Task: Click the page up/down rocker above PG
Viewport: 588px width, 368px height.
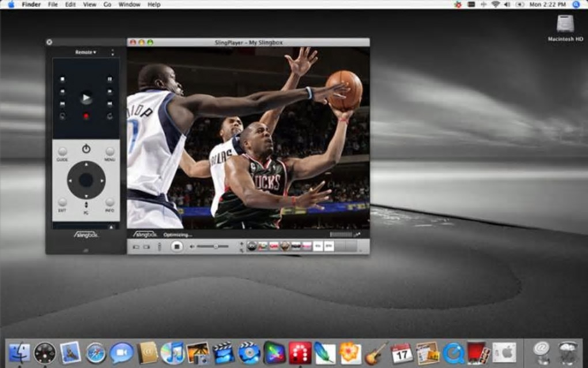Action: (x=86, y=205)
